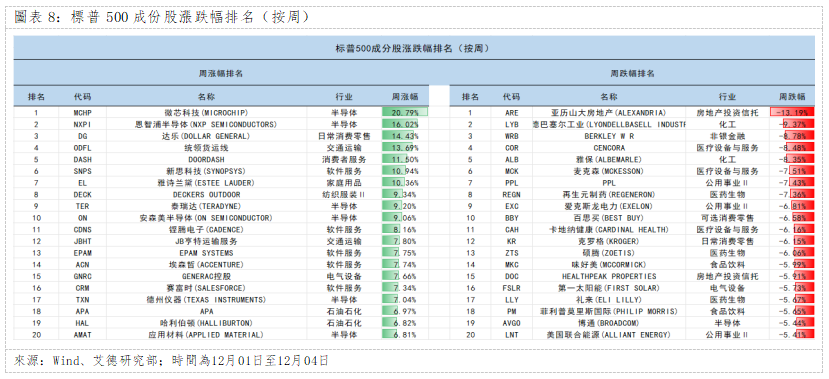The height and width of the screenshot is (379, 829).
Task: Click 味好美(MCCORMICK) name cell
Action: [x=609, y=264]
